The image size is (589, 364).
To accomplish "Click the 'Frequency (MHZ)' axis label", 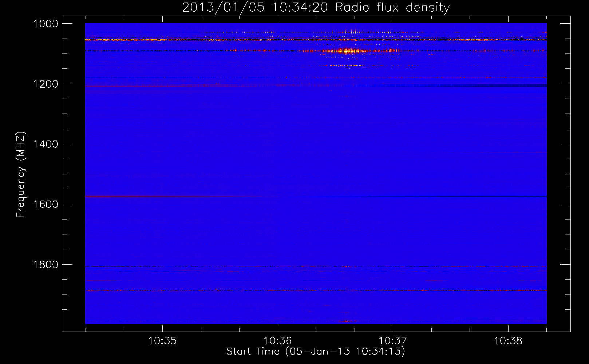I will click(21, 175).
